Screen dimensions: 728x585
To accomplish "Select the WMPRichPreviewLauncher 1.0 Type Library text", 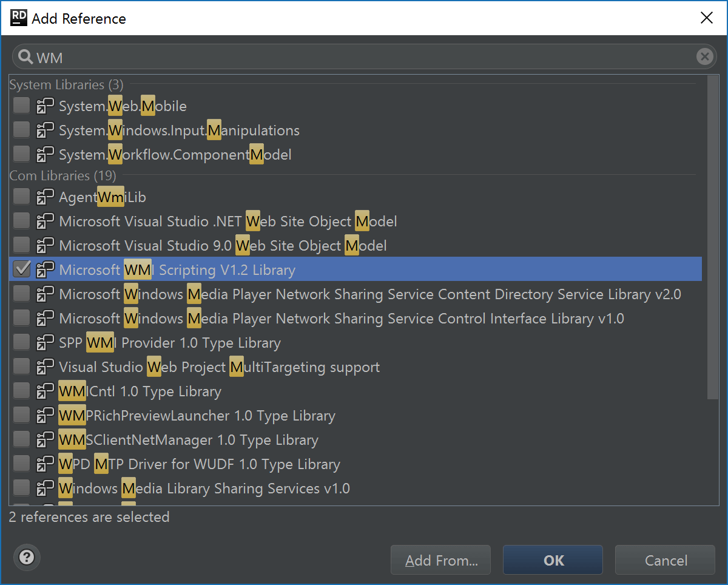I will 197,416.
